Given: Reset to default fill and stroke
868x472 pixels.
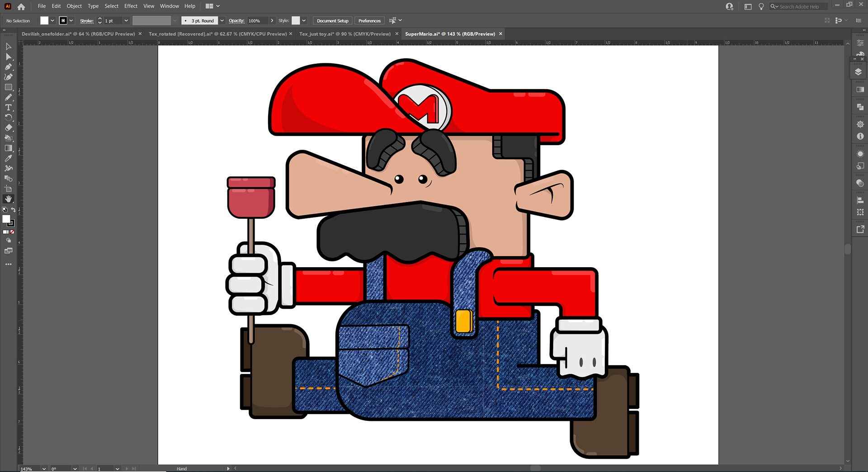Looking at the screenshot, I should (x=5, y=210).
